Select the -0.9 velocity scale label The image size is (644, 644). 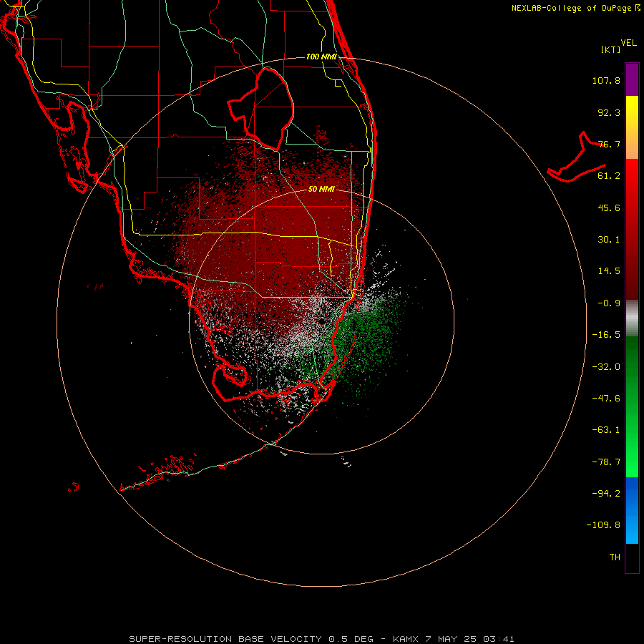pyautogui.click(x=609, y=303)
